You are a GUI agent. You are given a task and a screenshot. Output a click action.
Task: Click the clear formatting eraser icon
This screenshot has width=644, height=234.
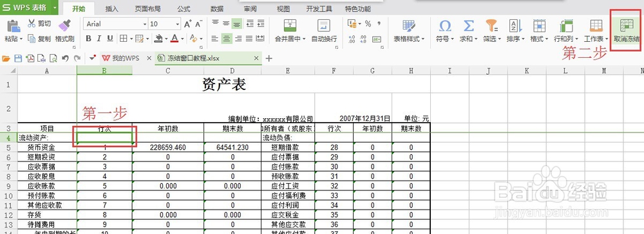(x=193, y=39)
